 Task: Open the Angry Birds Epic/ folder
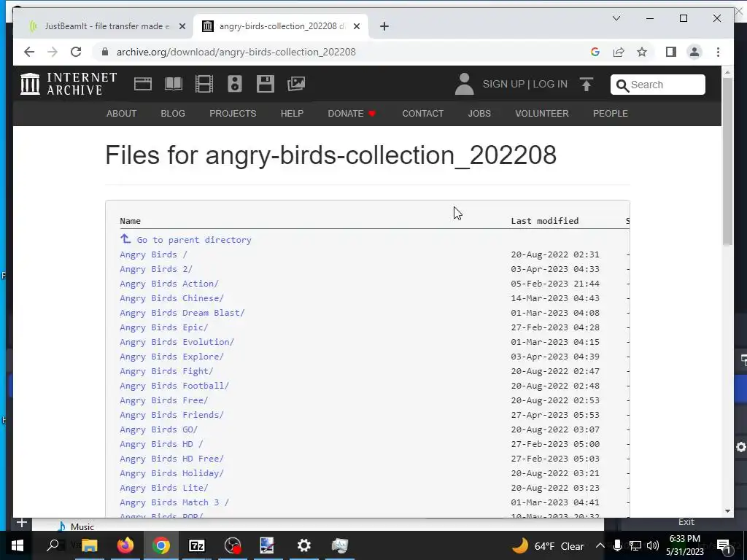tap(164, 327)
